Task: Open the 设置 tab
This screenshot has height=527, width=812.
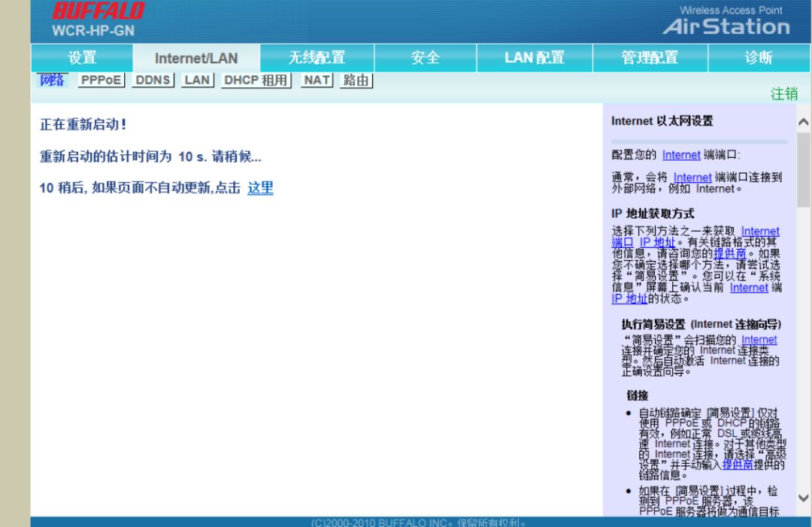Action: coord(83,57)
